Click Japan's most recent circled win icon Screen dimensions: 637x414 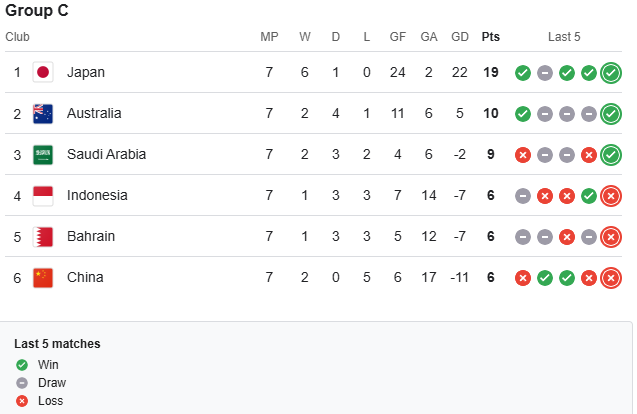611,72
